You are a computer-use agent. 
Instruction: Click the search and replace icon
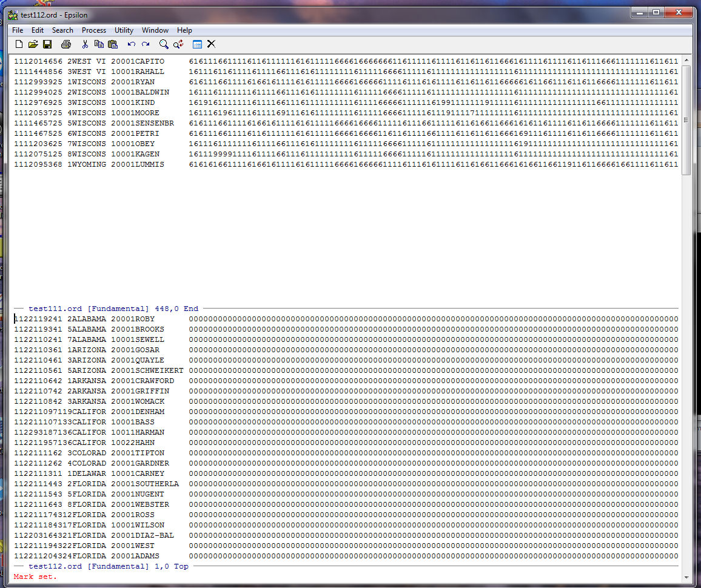[178, 44]
